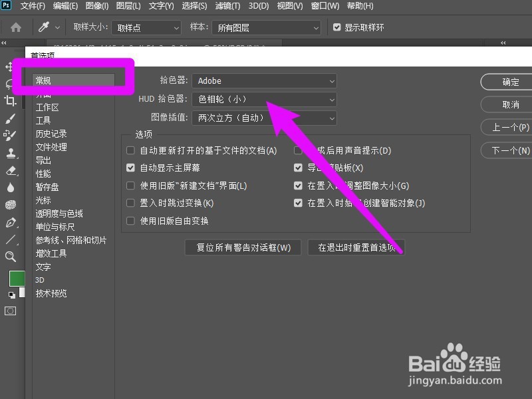Uncheck 在置入时调整图像大小 checkbox
The width and height of the screenshot is (532, 399).
(298, 186)
